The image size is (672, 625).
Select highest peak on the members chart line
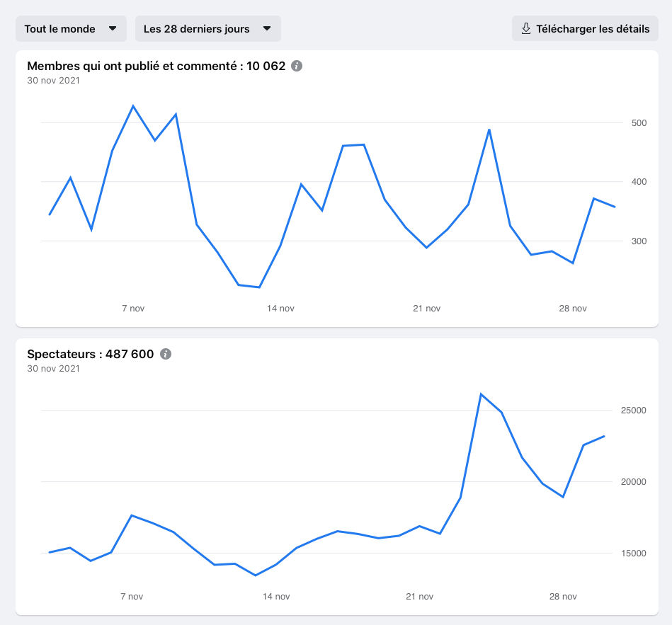(133, 106)
